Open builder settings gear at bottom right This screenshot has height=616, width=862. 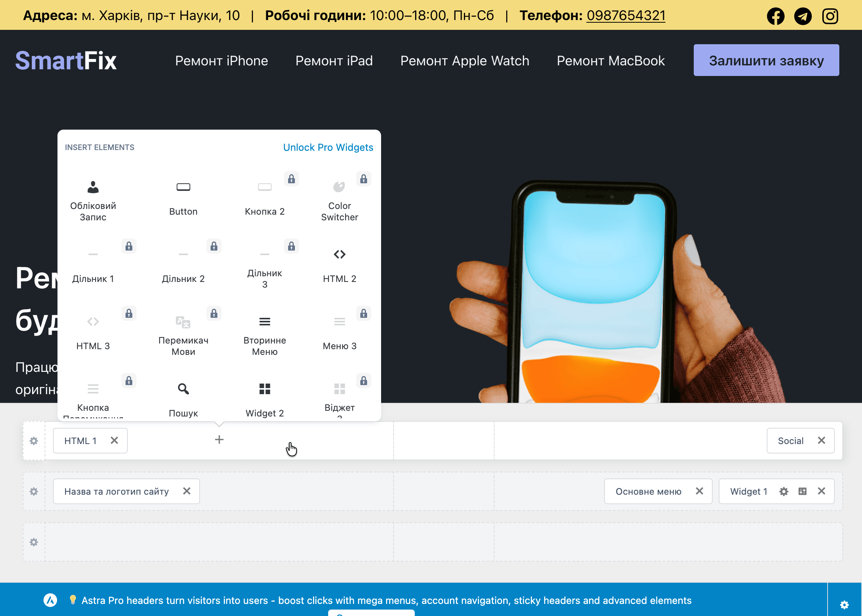tap(844, 605)
